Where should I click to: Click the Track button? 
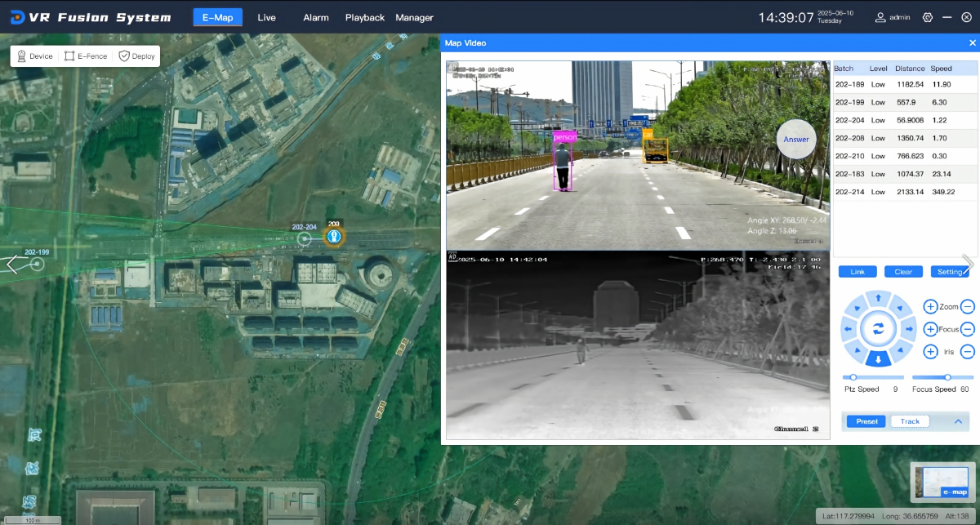tap(910, 421)
